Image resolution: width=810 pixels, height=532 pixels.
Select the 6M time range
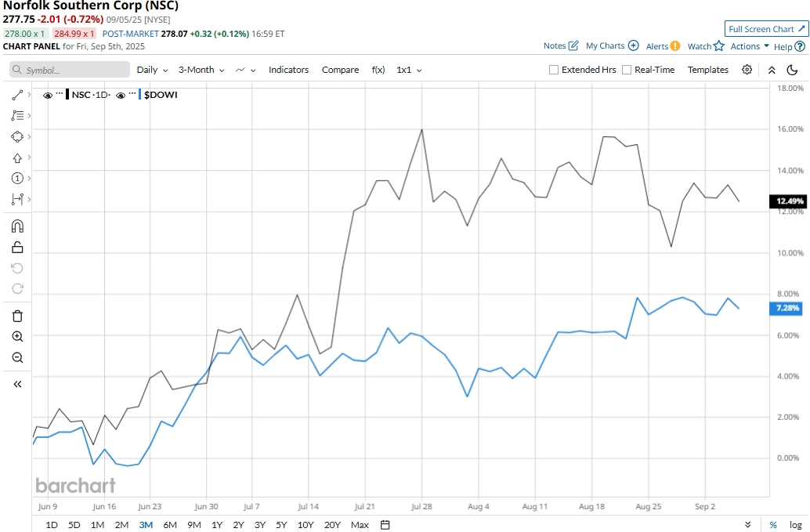click(x=170, y=525)
